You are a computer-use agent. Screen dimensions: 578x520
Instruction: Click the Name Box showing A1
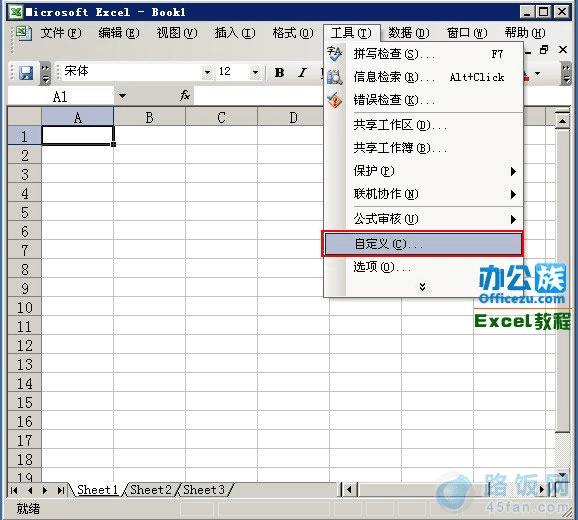[60, 97]
